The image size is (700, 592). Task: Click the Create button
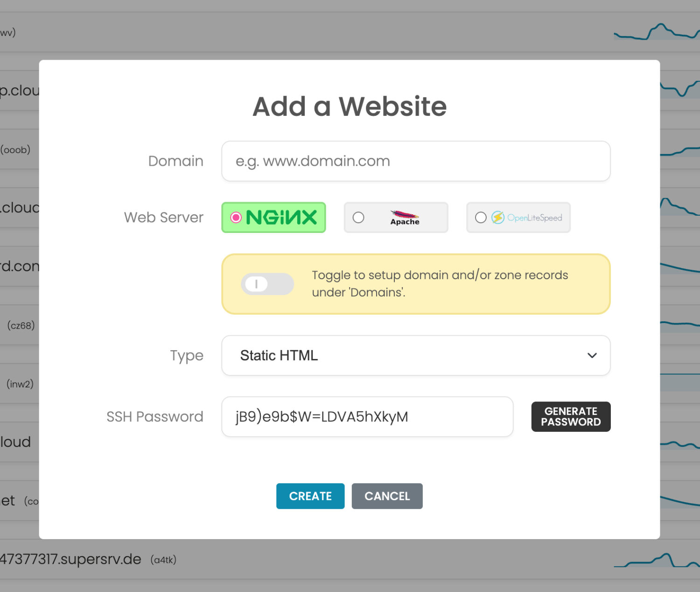point(310,496)
